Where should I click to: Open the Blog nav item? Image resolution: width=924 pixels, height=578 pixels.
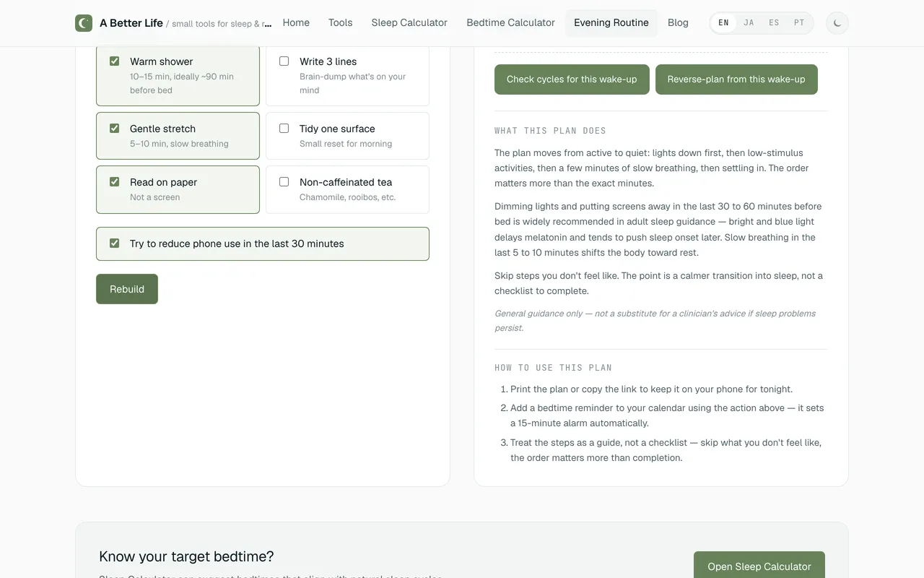tap(678, 23)
